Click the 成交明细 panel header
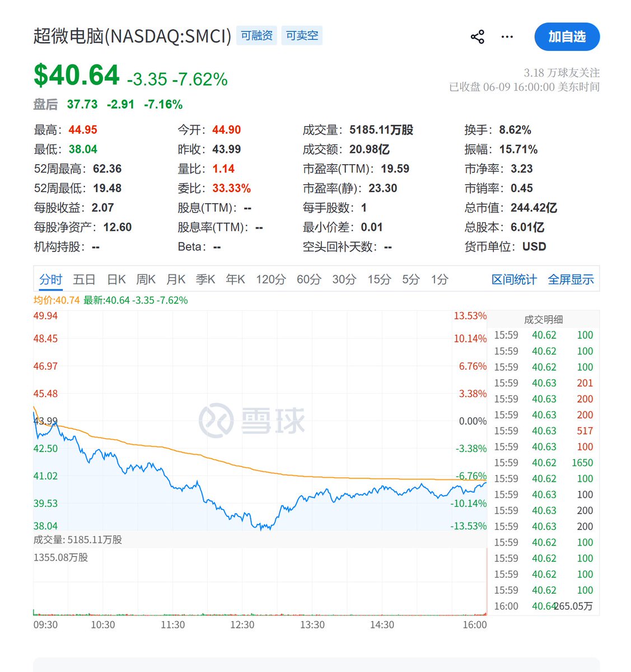This screenshot has width=631, height=672. (543, 319)
